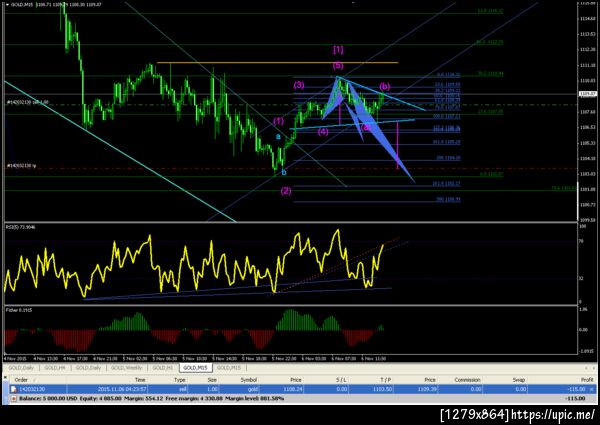This screenshot has height=425, width=600.
Task: Sort trades by T / P column header
Action: [x=386, y=380]
